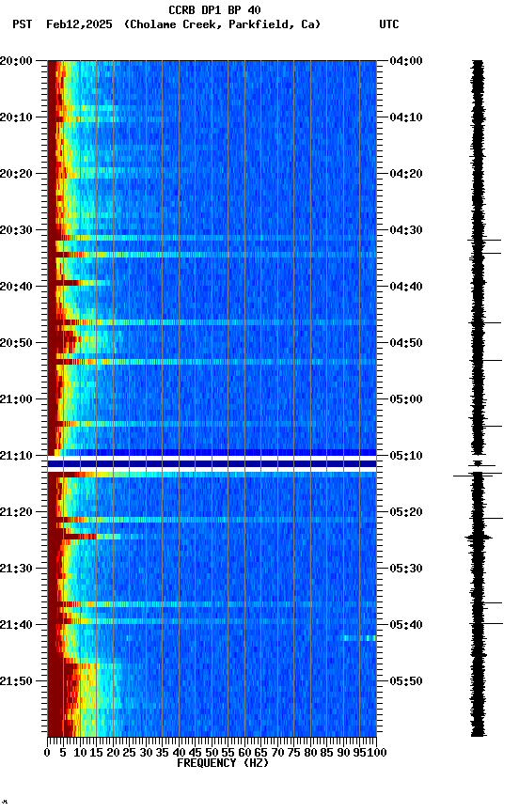519x812 pixels.
Task: Click the '25' frequency axis tick label
Action: pyautogui.click(x=129, y=754)
